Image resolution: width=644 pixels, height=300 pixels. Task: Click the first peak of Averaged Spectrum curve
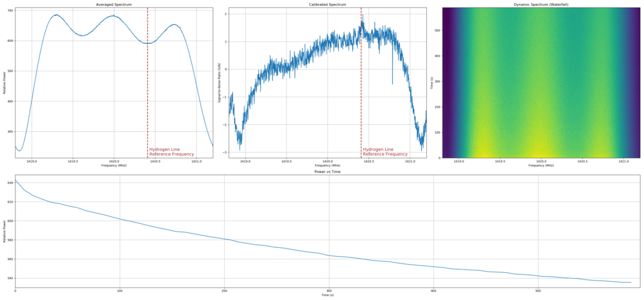click(x=56, y=15)
